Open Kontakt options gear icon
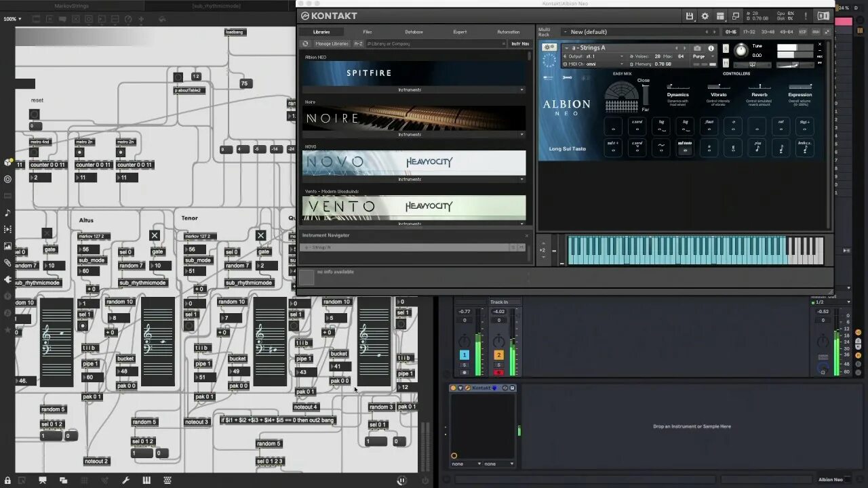 coord(705,16)
